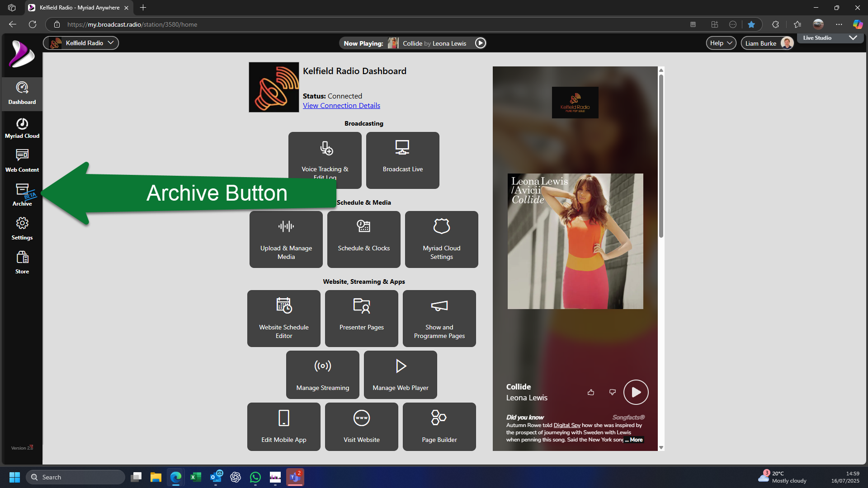The width and height of the screenshot is (868, 488).
Task: Go back in the browser
Action: point(13,24)
